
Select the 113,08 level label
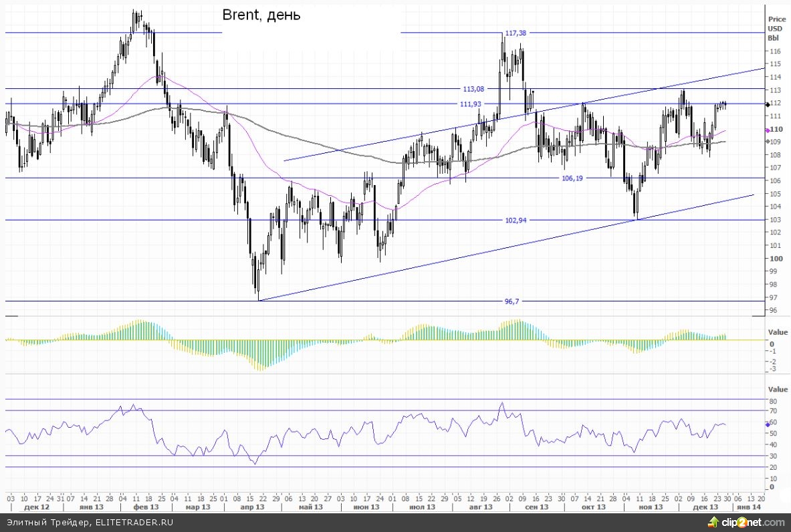[x=473, y=88]
